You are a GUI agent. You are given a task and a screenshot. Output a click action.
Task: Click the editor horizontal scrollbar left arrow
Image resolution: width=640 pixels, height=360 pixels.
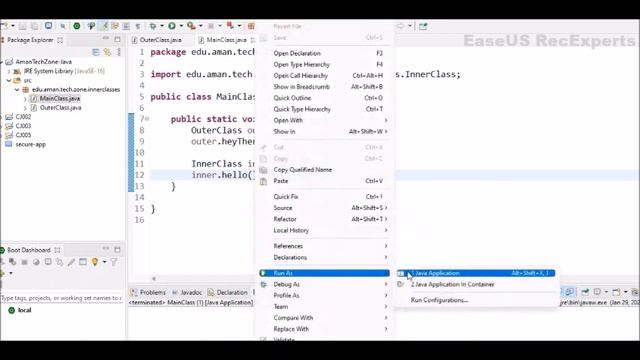154,278
